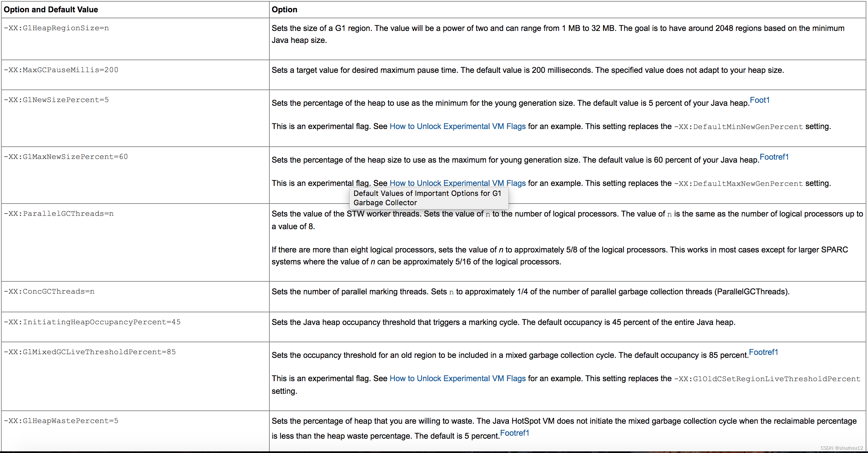Screen dimensions: 868x453
Task: Click the -XX:G1HeapRegionSize=n option text
Action: 56,28
